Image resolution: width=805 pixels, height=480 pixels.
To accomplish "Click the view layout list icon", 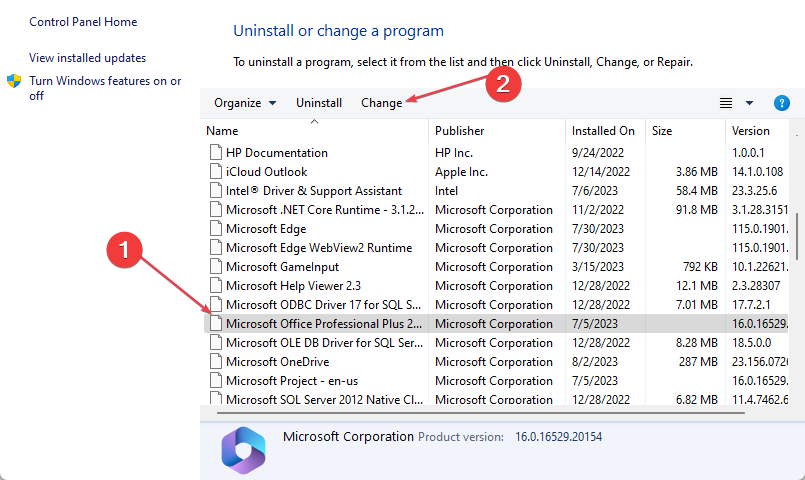I will tap(725, 103).
